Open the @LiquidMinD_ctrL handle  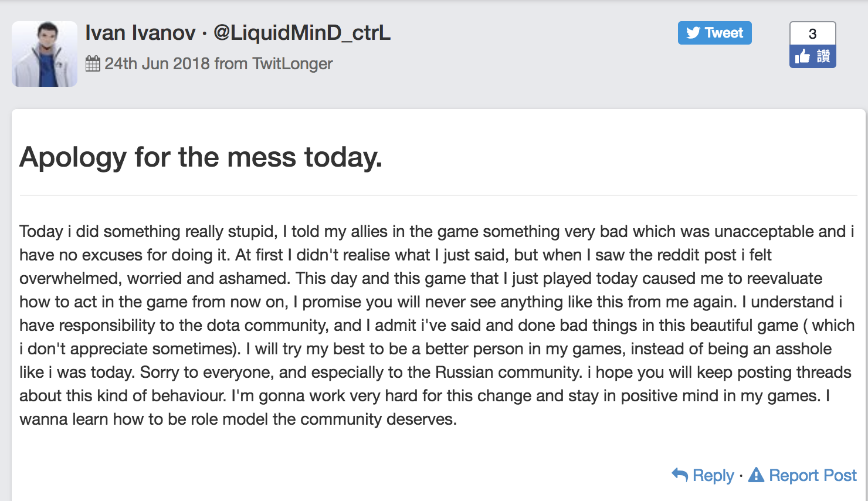[x=302, y=33]
